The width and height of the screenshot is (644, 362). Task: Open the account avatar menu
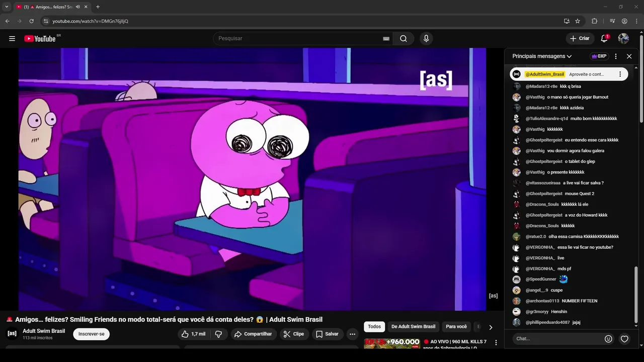(x=623, y=38)
